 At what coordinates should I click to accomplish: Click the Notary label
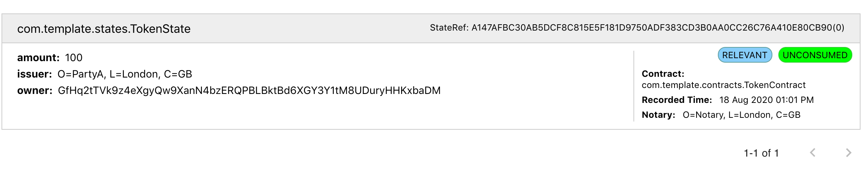point(658,115)
